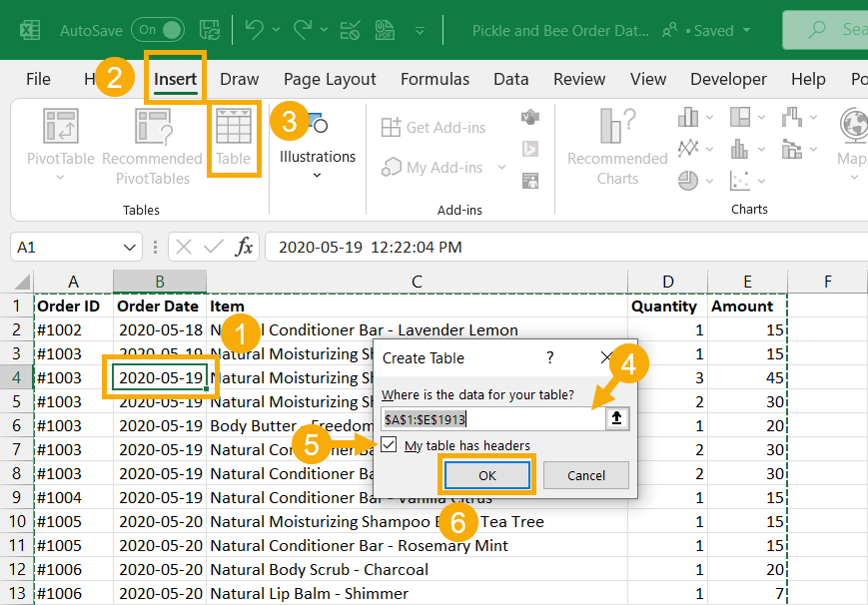This screenshot has width=868, height=605.
Task: Open the Page Layout tab
Action: point(330,79)
